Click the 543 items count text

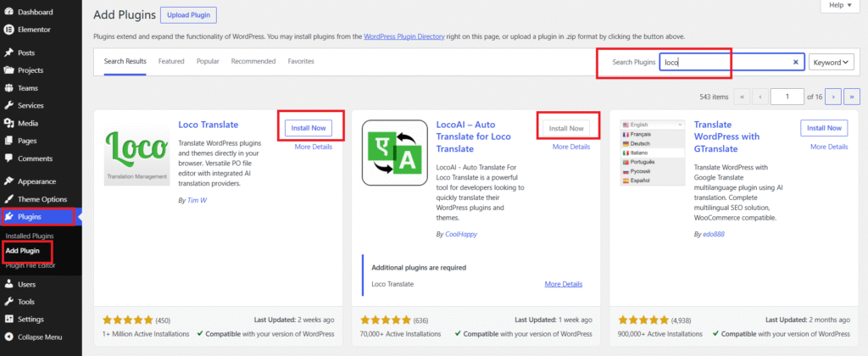pyautogui.click(x=714, y=97)
